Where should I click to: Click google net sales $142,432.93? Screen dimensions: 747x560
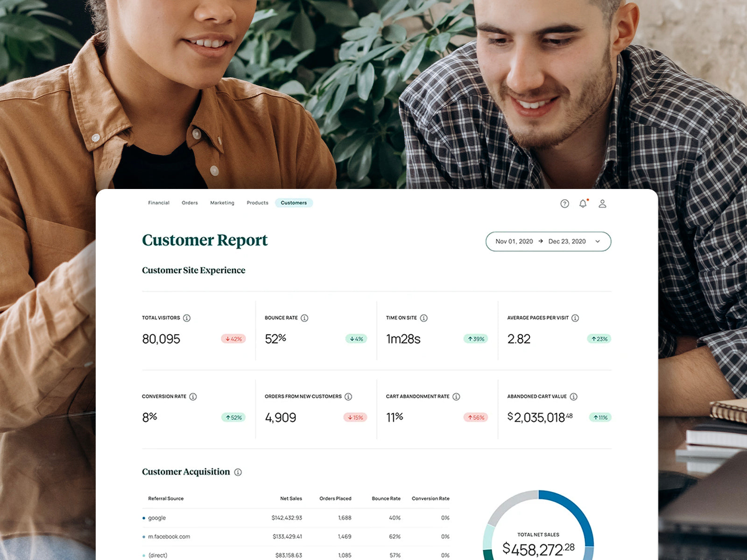(287, 518)
